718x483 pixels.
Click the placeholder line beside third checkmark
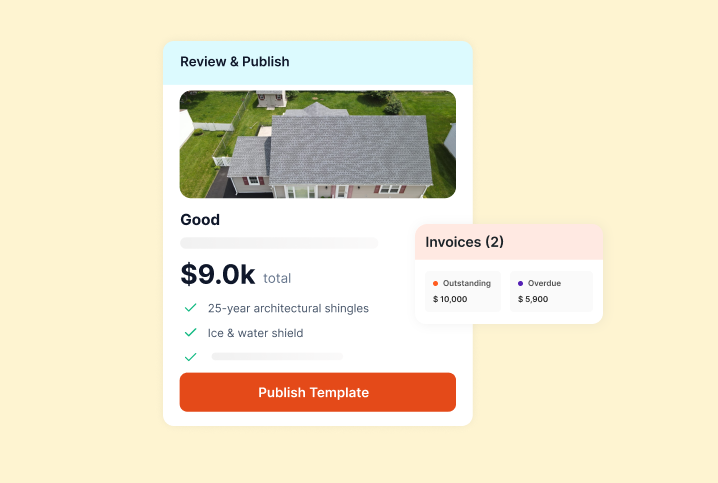277,356
